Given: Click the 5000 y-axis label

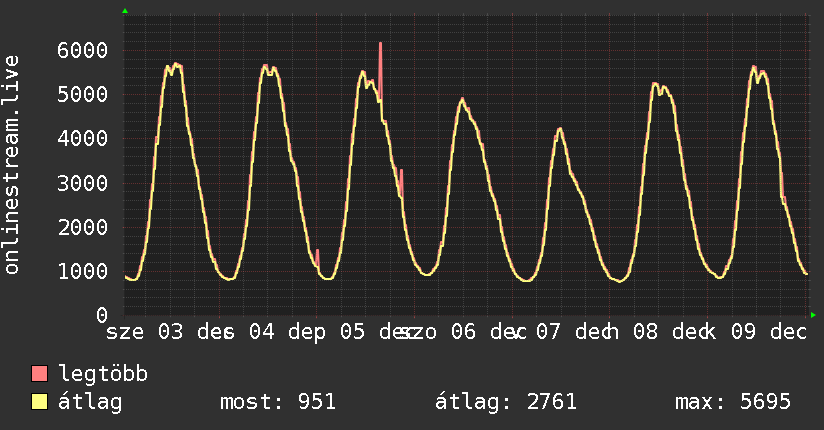Looking at the screenshot, I should coord(83,95).
